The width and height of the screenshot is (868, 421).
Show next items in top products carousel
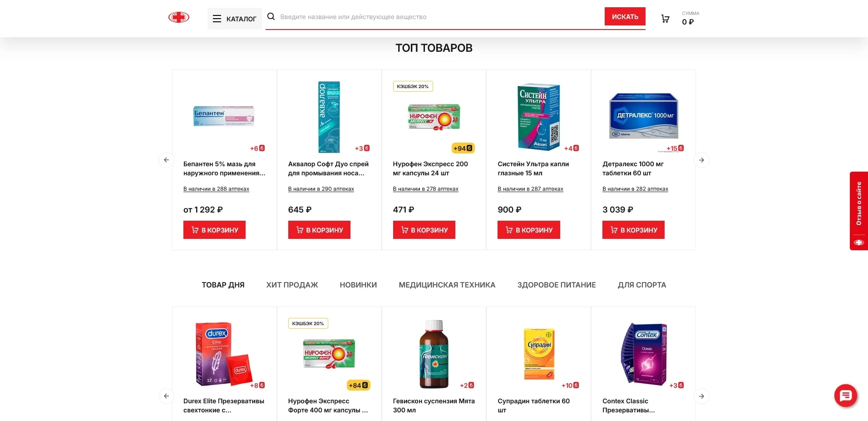[701, 160]
